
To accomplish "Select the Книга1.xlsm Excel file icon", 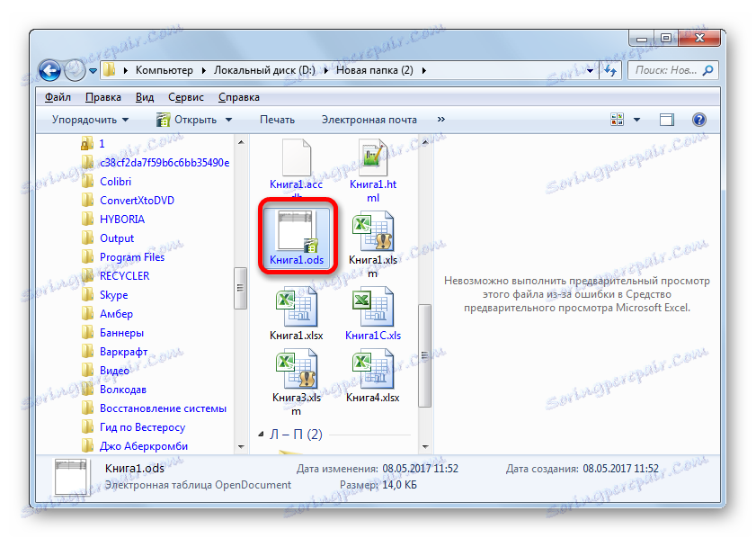I will [x=373, y=231].
